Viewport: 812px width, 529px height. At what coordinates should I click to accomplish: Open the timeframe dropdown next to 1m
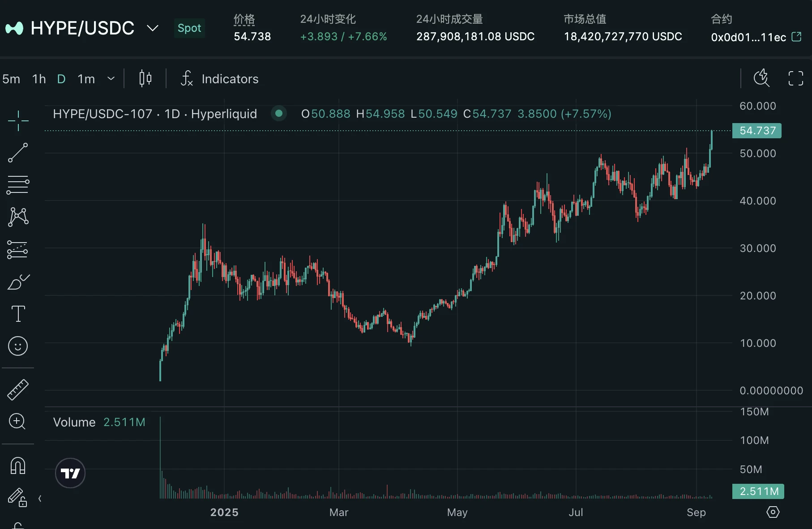point(111,79)
